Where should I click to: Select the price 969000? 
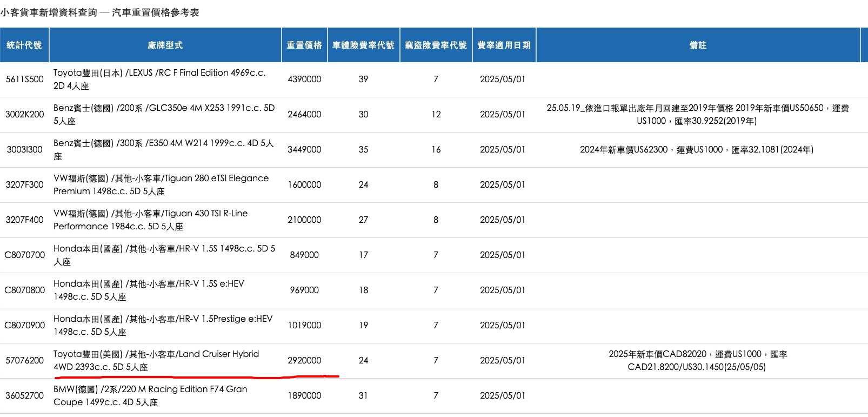304,290
